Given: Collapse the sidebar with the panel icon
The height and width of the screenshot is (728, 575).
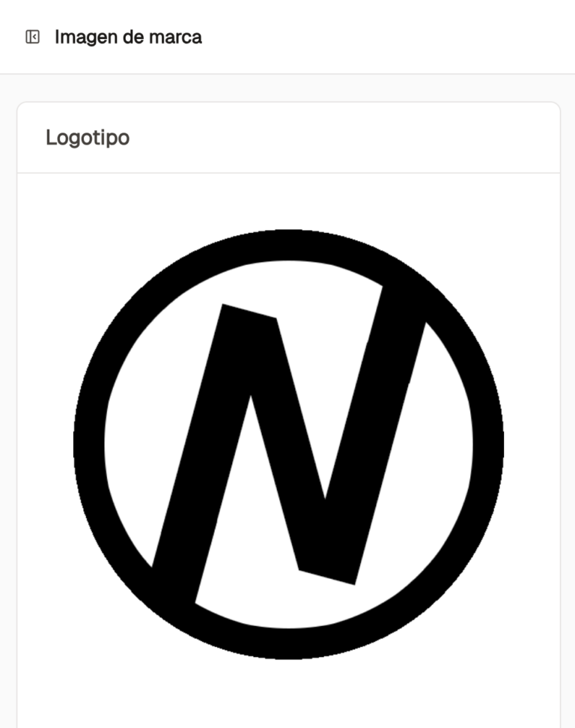Looking at the screenshot, I should pos(32,37).
